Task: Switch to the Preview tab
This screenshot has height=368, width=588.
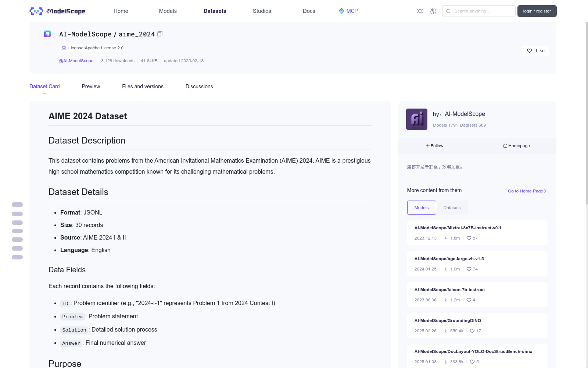Action: 91,86
